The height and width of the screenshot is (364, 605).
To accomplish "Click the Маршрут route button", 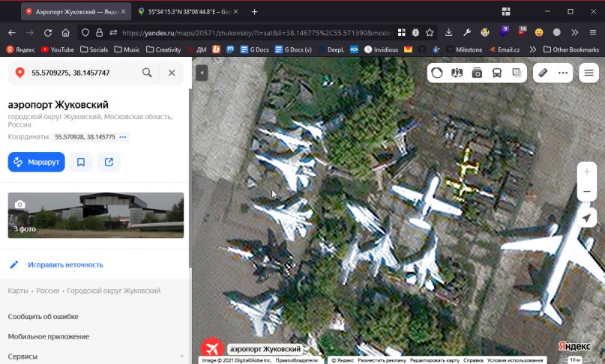I will point(37,162).
